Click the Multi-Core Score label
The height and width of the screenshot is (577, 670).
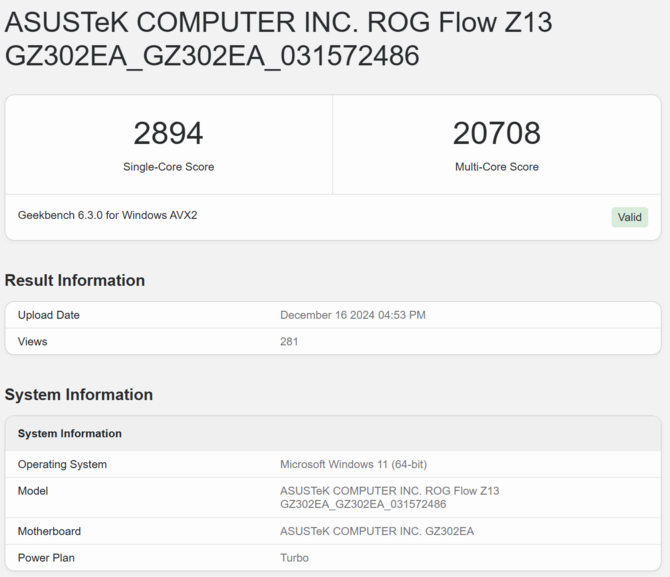tap(497, 167)
